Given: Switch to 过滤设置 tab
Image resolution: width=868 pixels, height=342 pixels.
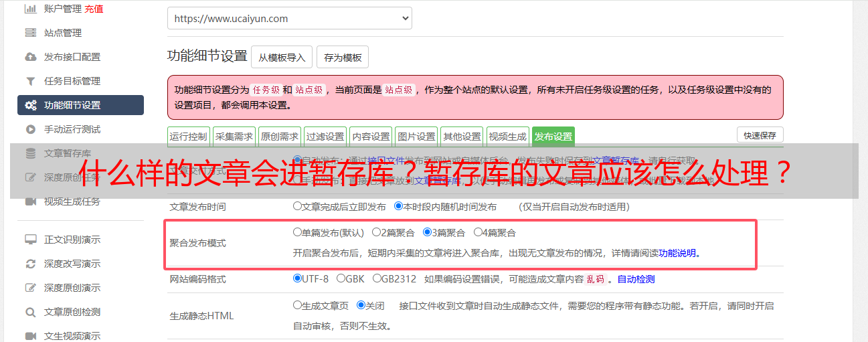Looking at the screenshot, I should pos(325,137).
